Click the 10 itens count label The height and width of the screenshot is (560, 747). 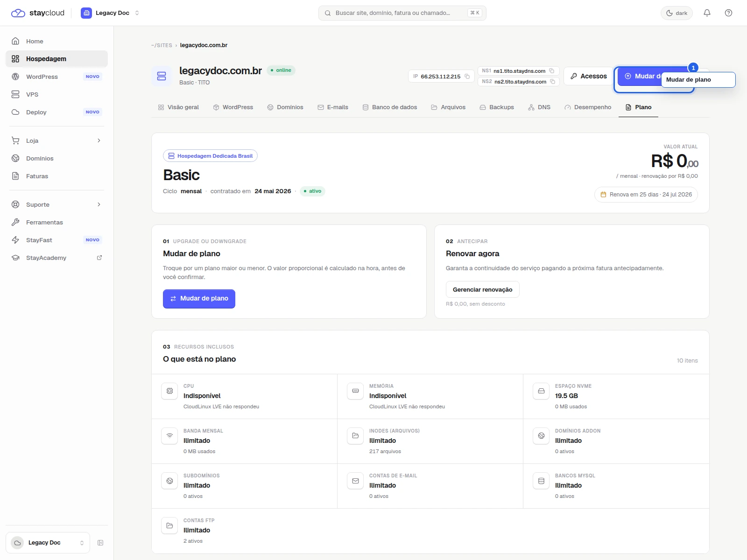687,361
